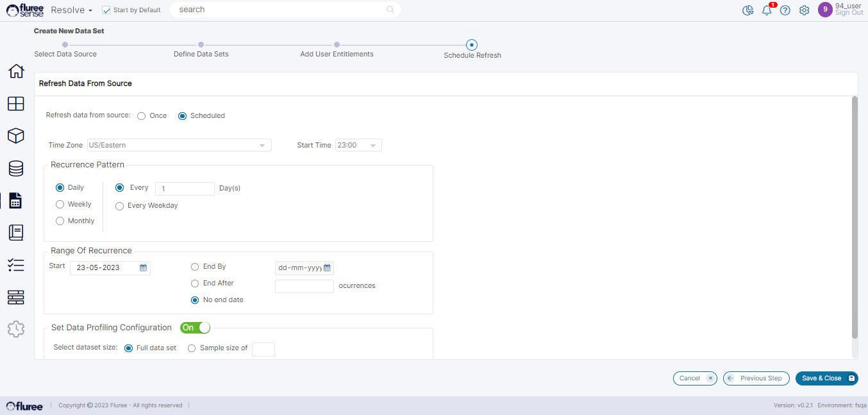Click the pie chart icon in header

pos(747,10)
